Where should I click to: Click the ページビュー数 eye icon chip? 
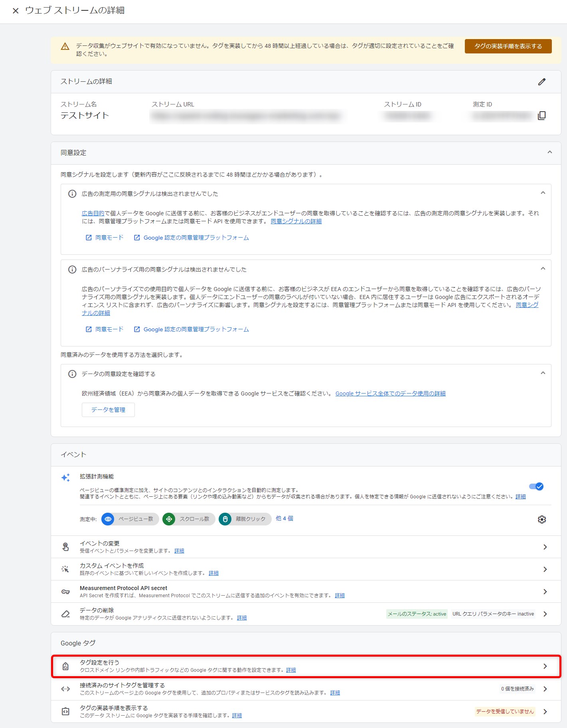[x=108, y=519]
